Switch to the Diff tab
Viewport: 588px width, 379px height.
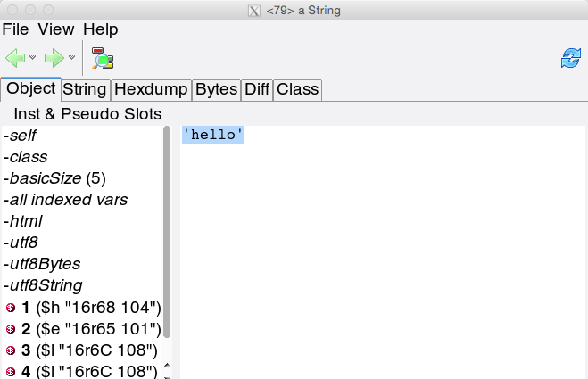tap(257, 89)
